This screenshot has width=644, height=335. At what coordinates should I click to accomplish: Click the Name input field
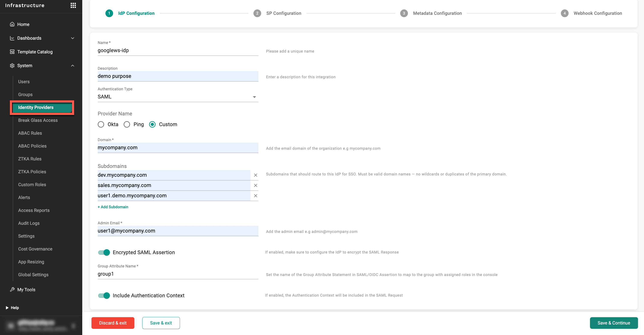(178, 51)
